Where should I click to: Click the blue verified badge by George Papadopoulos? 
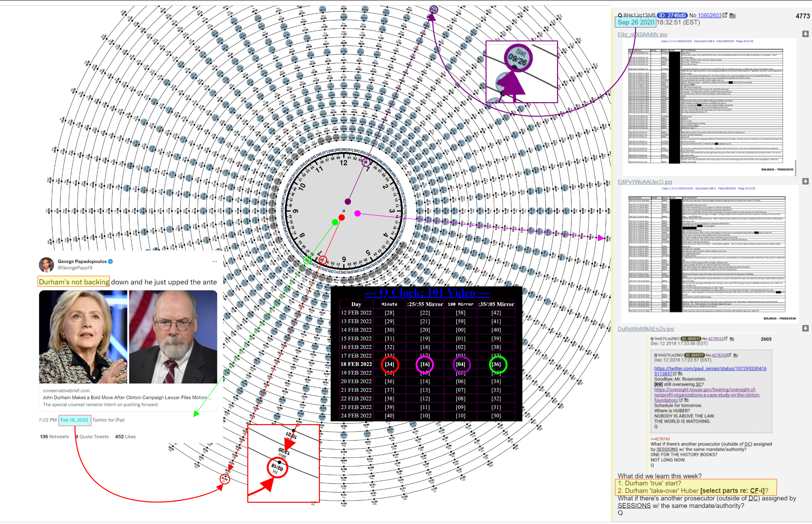click(x=110, y=261)
